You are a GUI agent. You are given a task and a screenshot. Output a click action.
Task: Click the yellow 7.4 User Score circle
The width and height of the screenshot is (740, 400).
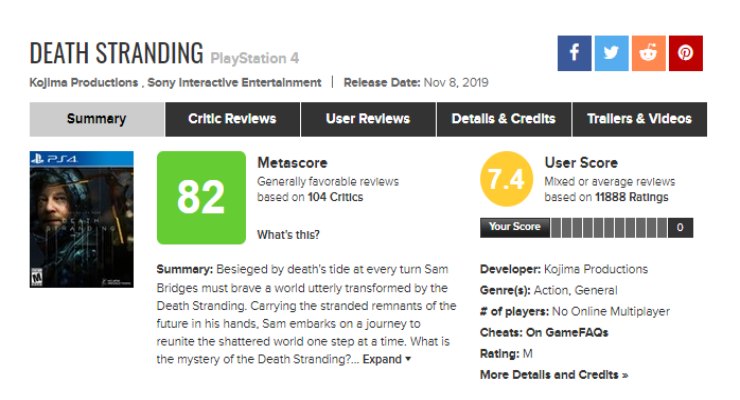click(506, 180)
